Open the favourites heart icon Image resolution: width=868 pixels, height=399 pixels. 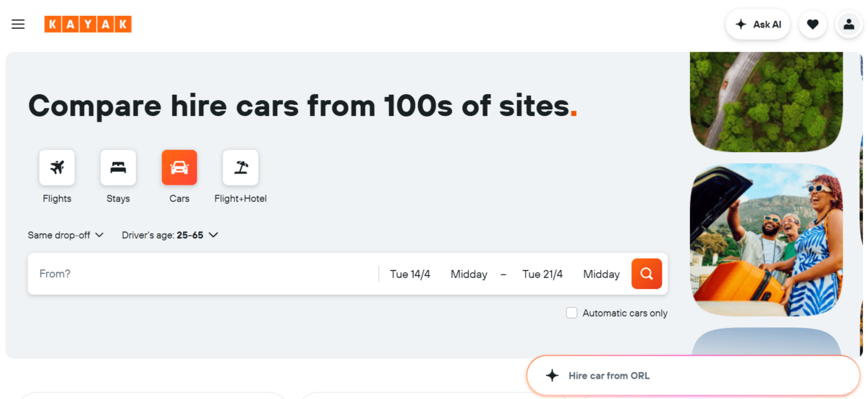tap(812, 25)
